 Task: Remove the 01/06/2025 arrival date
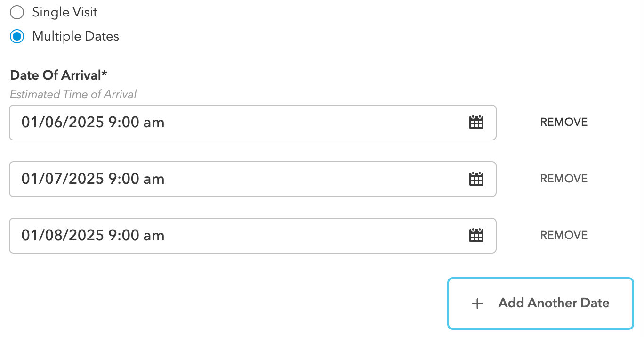click(x=564, y=123)
